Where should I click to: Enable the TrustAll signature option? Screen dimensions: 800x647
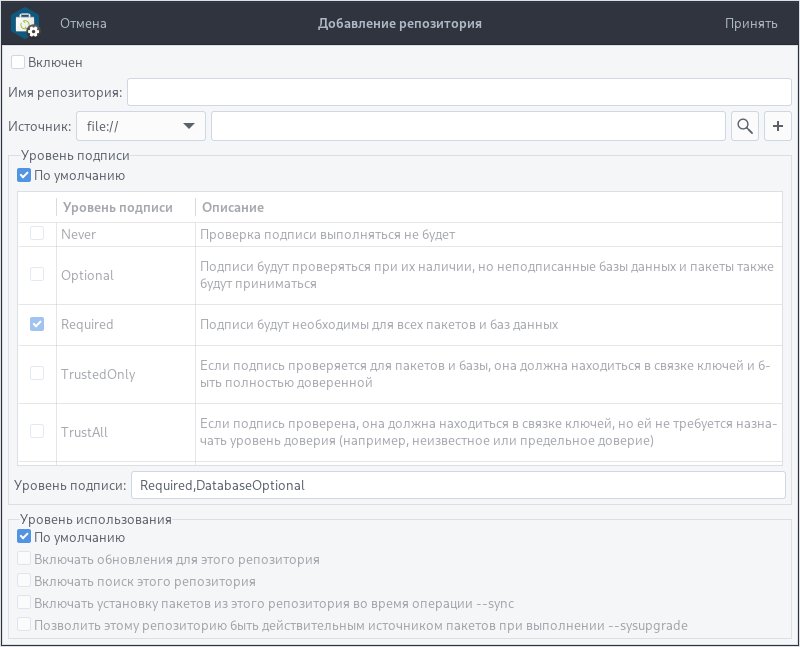pos(36,433)
